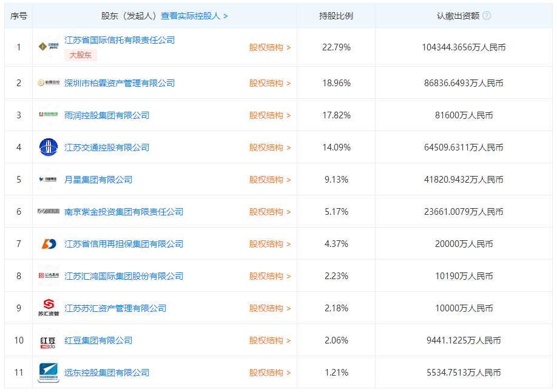557x392 pixels.
Task: Click the 23661.0079万人民币 amount cell
Action: pos(464,212)
